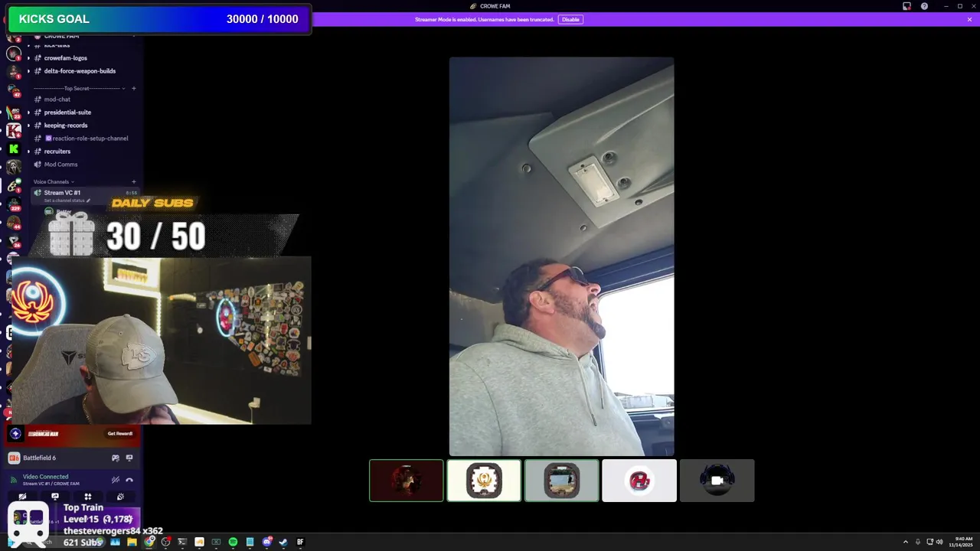Click Disable on Streamer Mode banner
The width and height of the screenshot is (980, 551).
click(x=570, y=19)
